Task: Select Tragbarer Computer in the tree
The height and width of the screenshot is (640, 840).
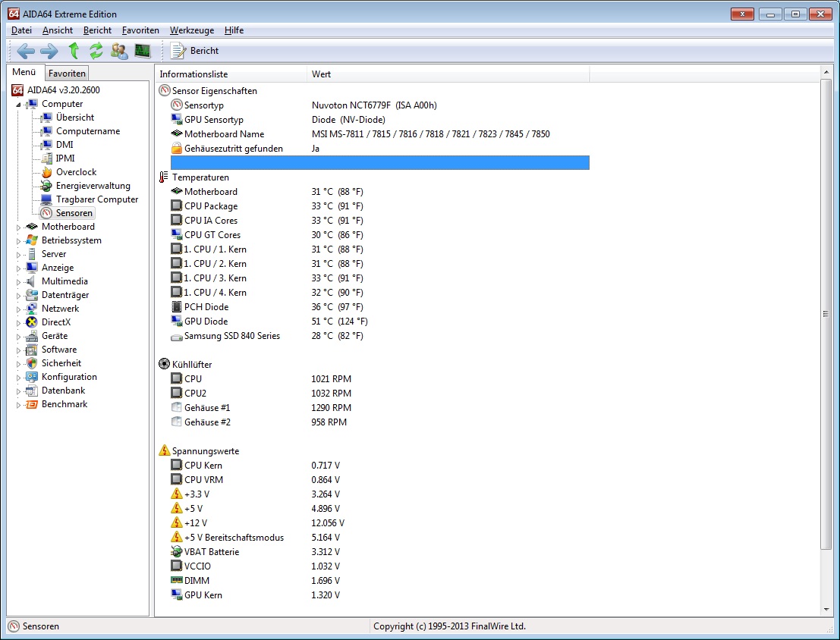Action: point(97,199)
